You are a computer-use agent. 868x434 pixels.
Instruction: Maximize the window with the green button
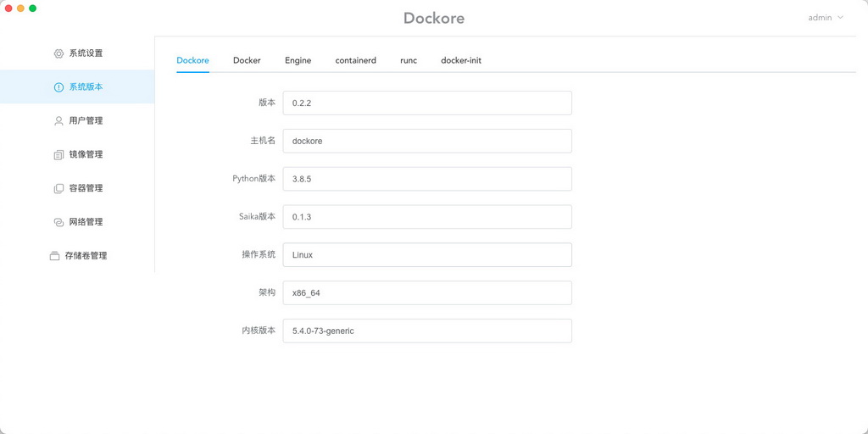tap(33, 8)
